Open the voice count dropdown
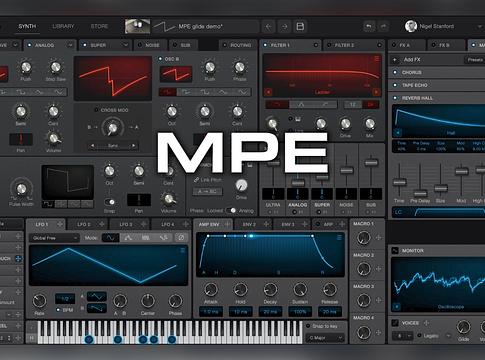The height and width of the screenshot is (360, 485). tap(402, 336)
